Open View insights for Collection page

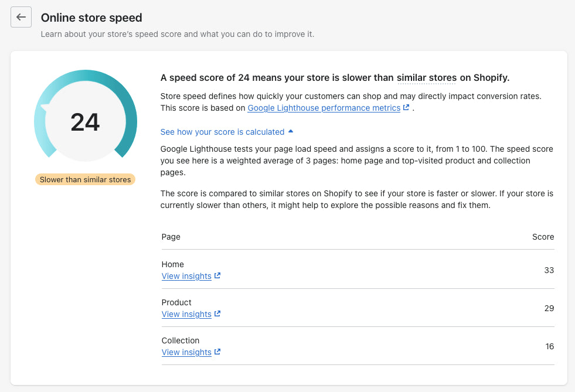186,352
